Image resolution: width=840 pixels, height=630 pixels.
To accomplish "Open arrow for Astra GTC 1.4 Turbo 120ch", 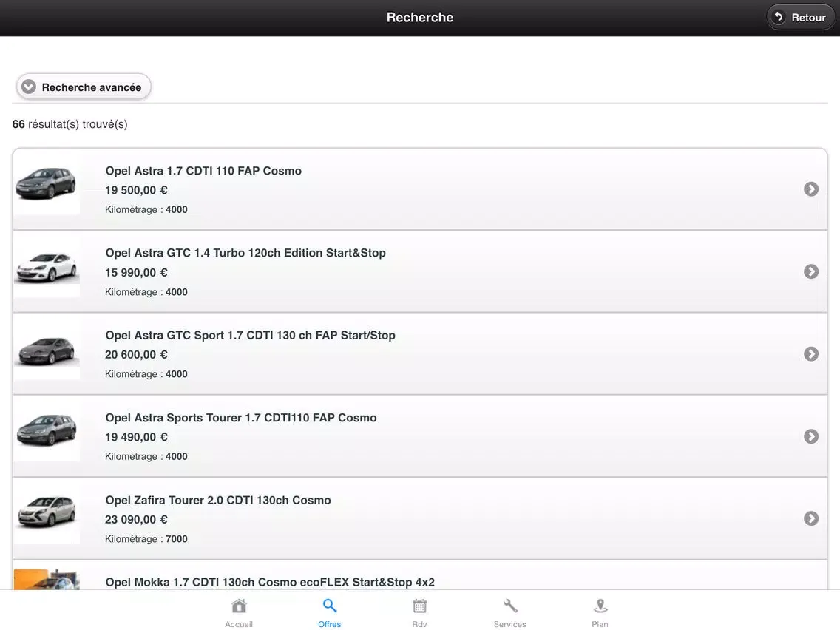I will coord(811,271).
